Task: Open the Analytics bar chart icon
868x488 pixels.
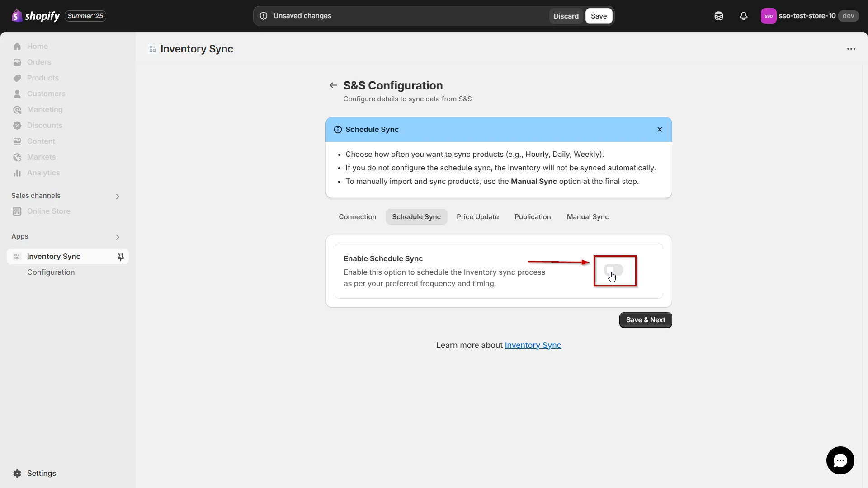Action: pos(17,173)
